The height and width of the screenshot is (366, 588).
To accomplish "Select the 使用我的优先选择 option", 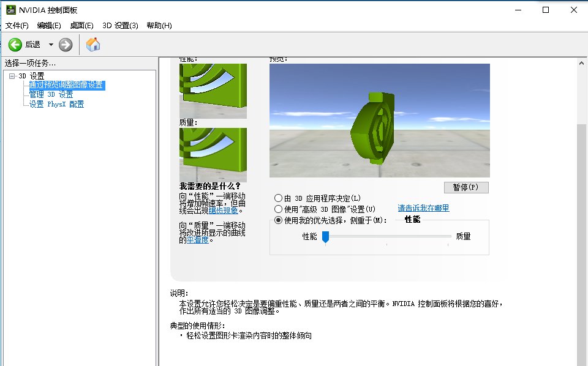I will 279,220.
